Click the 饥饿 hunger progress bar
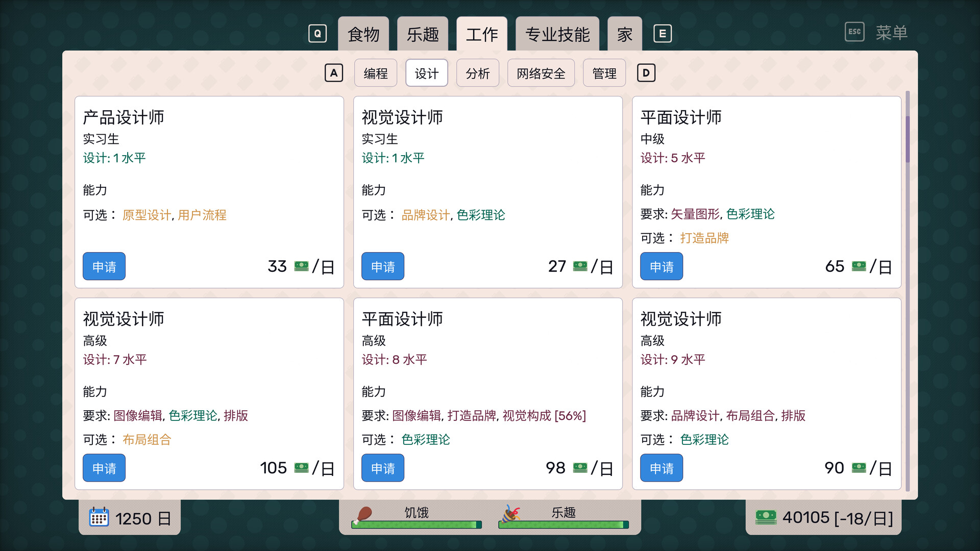 click(416, 524)
